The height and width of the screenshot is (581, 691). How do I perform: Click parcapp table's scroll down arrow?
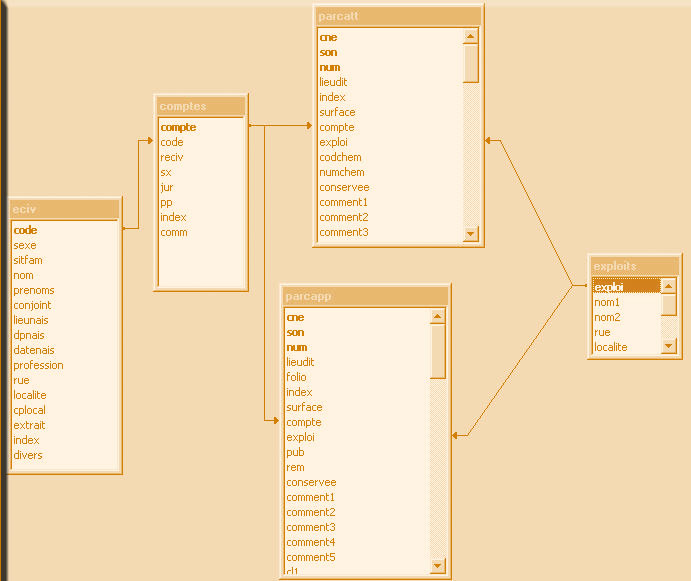437,566
